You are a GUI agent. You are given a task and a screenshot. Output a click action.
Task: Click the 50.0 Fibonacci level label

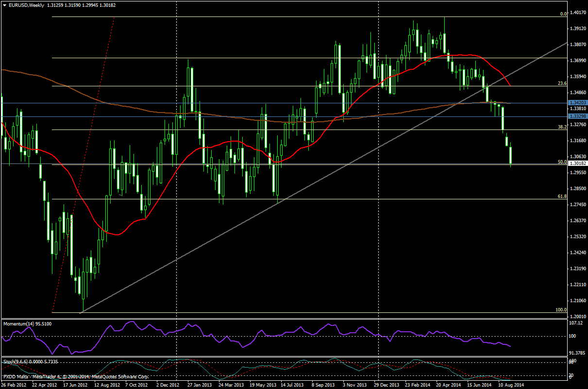coord(562,162)
